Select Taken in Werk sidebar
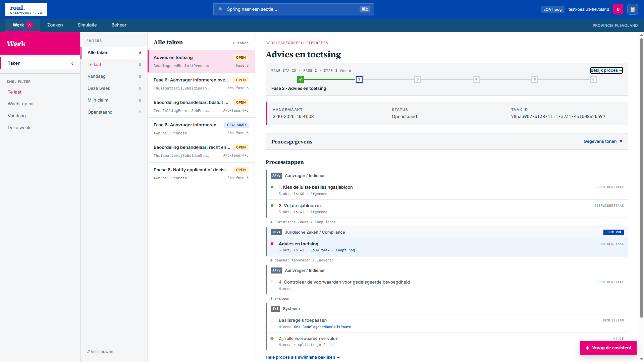 pyautogui.click(x=40, y=63)
